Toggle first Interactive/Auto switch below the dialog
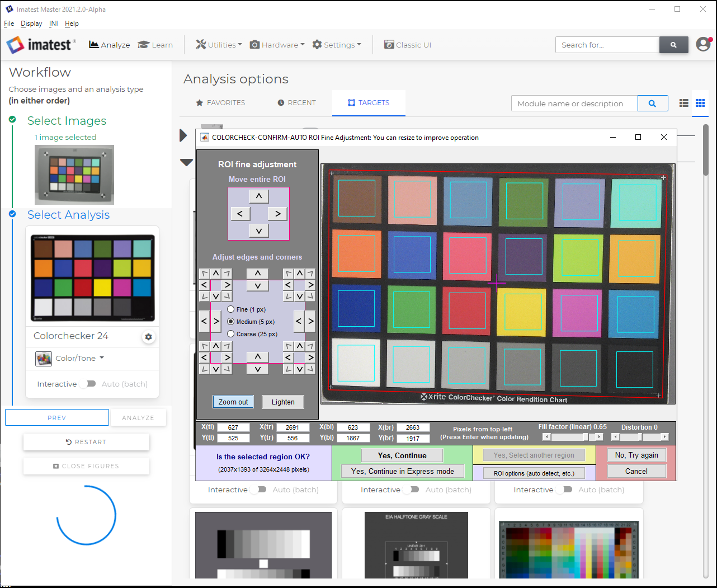The image size is (717, 588). tap(258, 490)
